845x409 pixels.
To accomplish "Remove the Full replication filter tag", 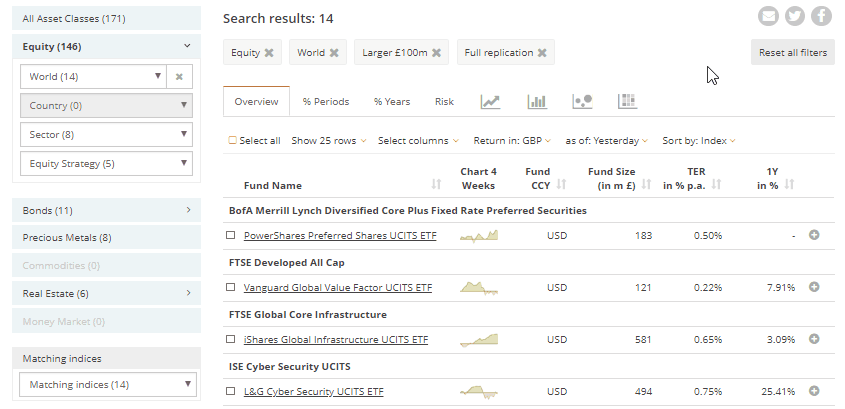I will point(542,53).
